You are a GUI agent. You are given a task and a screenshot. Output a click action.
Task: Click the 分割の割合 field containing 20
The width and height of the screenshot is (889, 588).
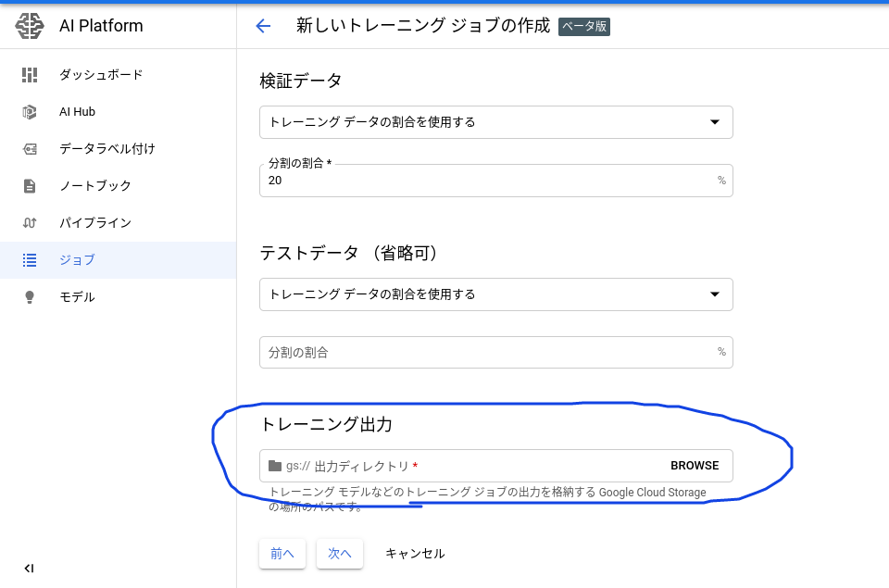tap(496, 181)
